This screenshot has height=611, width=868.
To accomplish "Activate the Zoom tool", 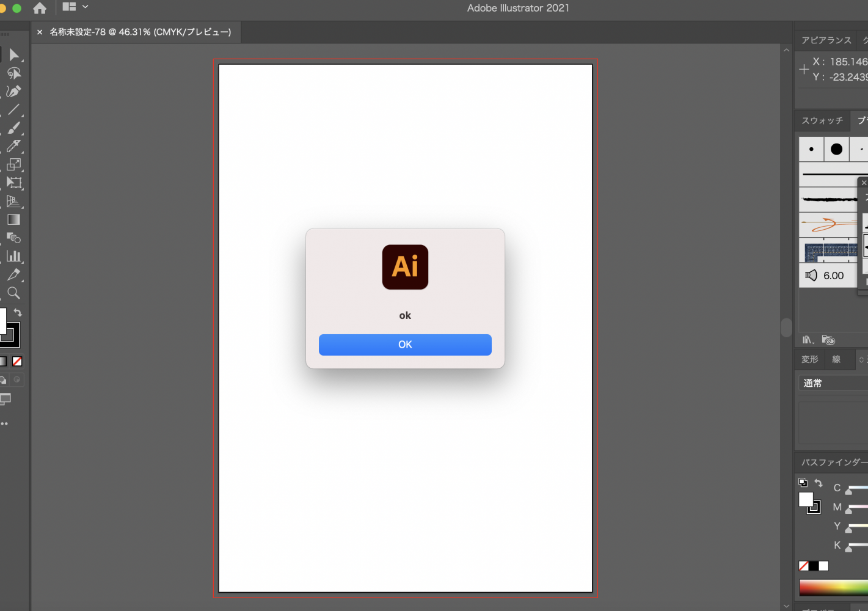I will tap(13, 293).
